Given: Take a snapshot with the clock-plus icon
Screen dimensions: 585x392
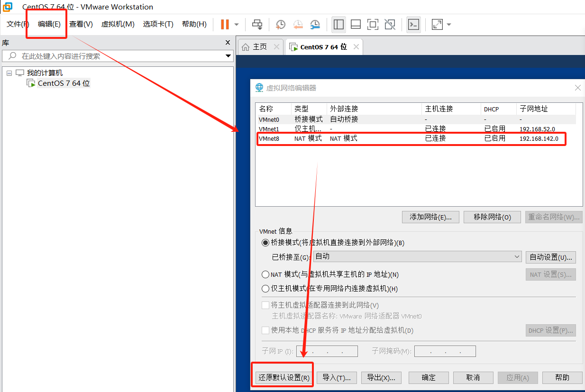Looking at the screenshot, I should click(x=281, y=24).
